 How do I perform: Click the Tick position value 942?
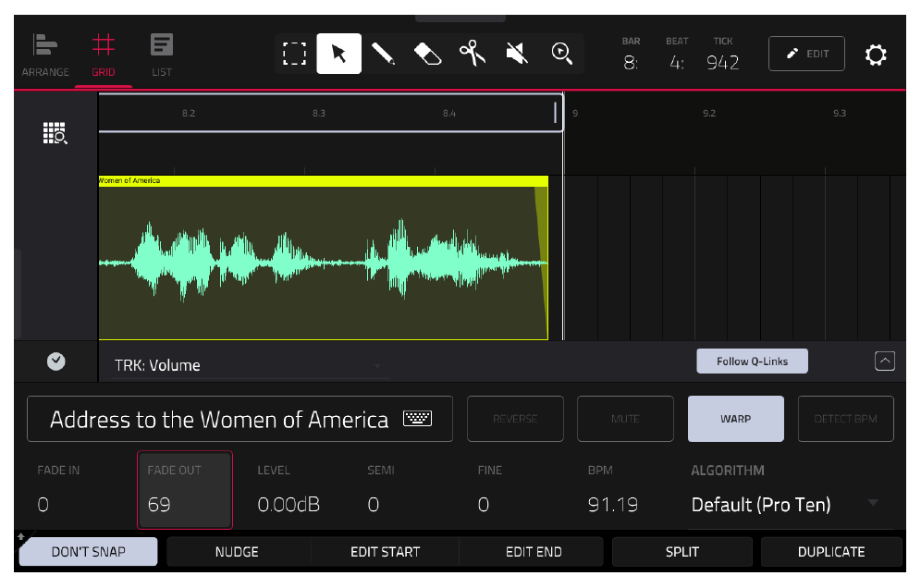pyautogui.click(x=722, y=62)
